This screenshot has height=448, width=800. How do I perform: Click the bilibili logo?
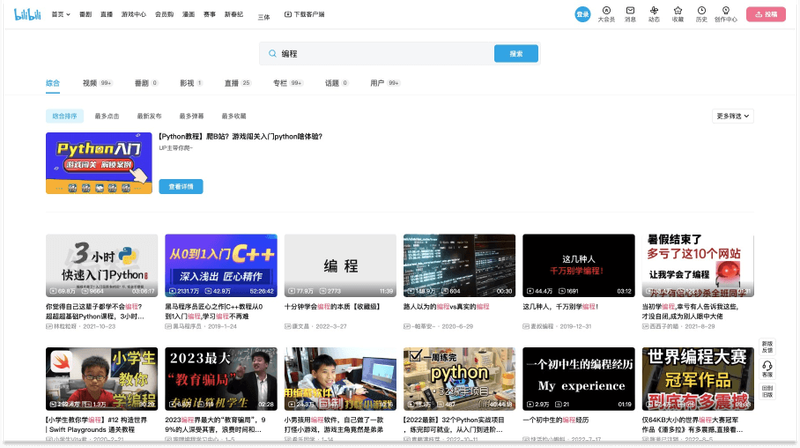tap(28, 14)
